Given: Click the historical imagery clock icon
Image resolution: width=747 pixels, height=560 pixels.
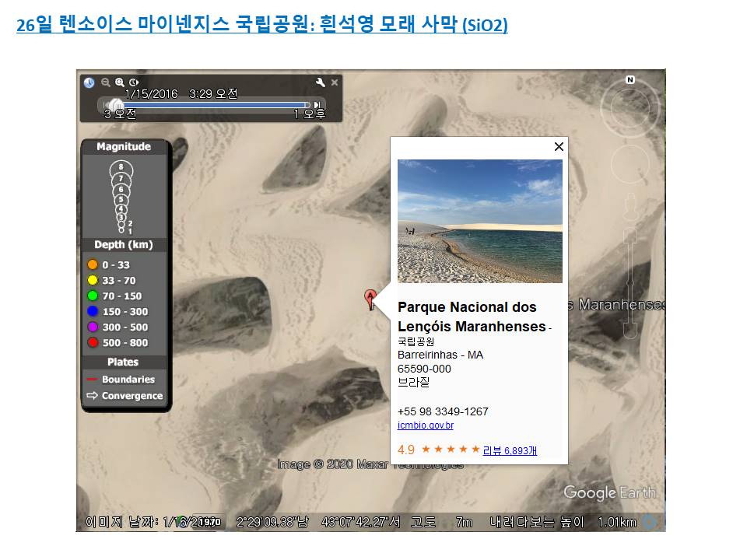Looking at the screenshot, I should (x=89, y=82).
